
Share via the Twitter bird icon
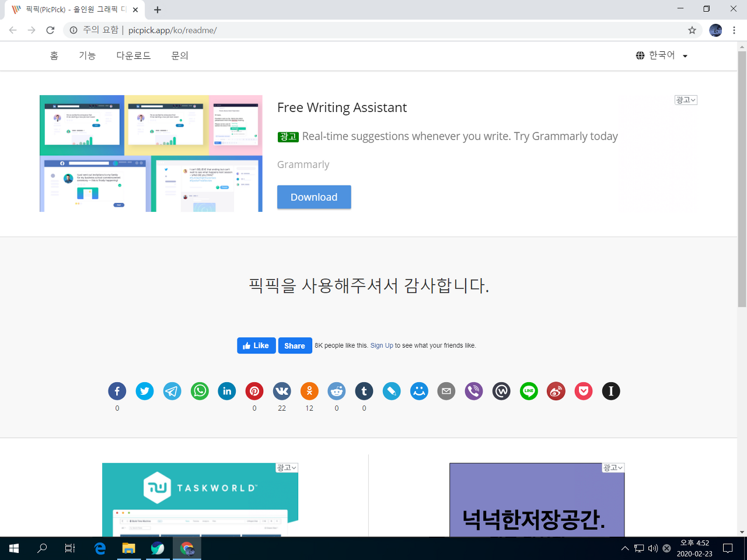click(145, 391)
